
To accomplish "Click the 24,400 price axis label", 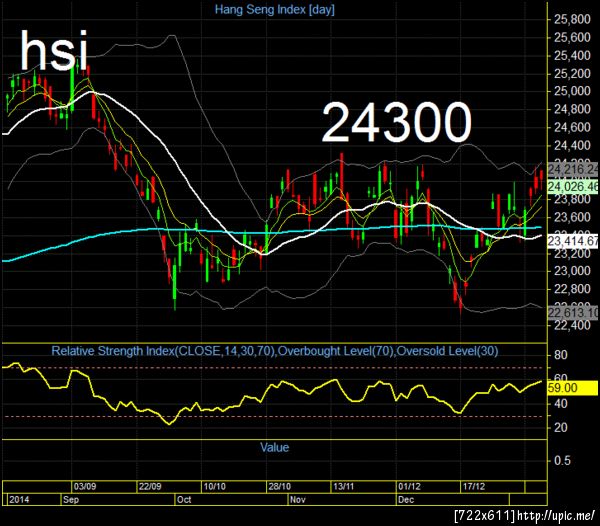I will coord(572,145).
